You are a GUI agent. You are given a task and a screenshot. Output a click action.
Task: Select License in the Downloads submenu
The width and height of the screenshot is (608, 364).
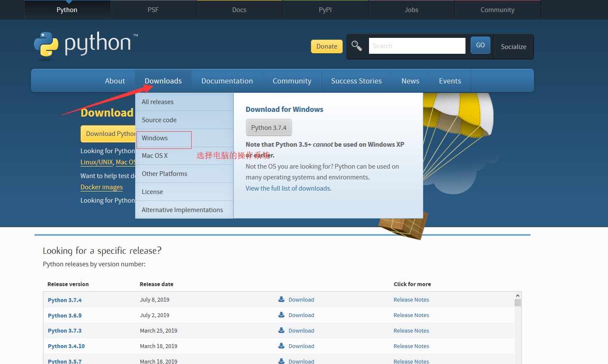pyautogui.click(x=184, y=192)
